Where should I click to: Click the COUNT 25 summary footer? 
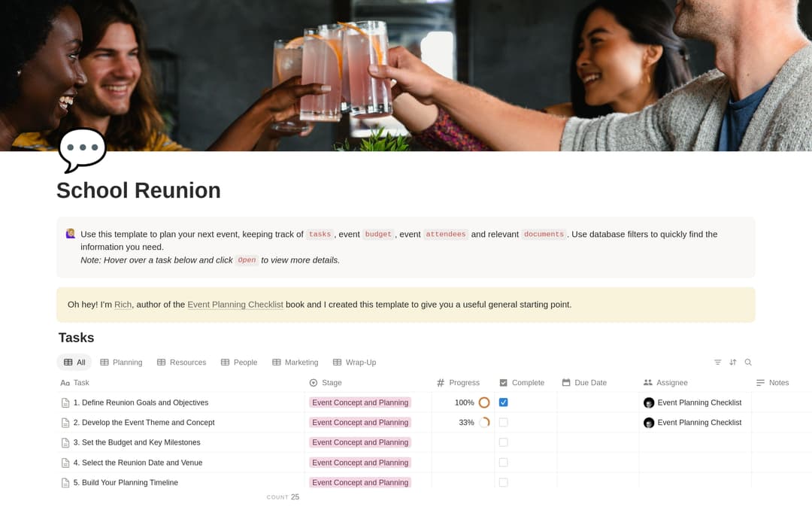point(283,497)
